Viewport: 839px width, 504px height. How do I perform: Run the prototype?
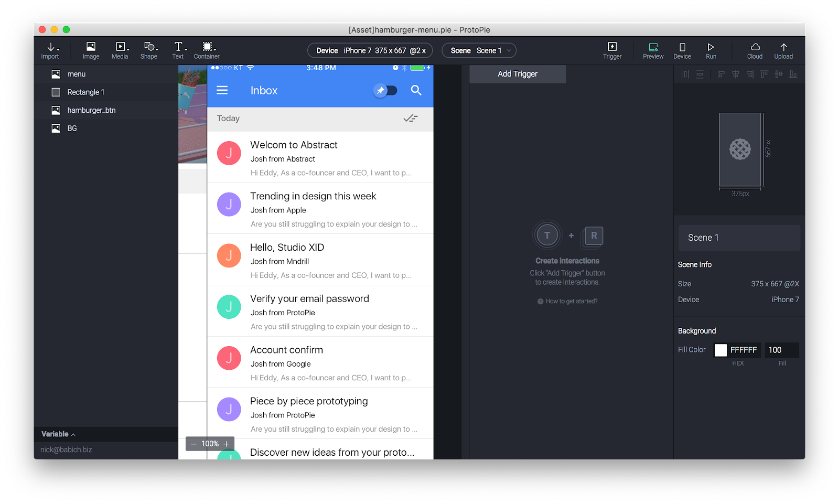711,50
